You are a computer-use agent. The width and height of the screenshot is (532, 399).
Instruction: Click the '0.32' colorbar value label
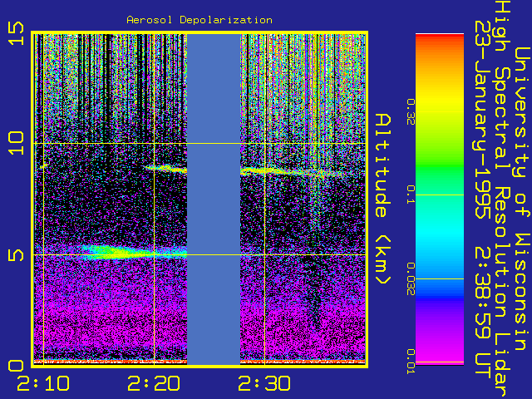[x=411, y=112]
